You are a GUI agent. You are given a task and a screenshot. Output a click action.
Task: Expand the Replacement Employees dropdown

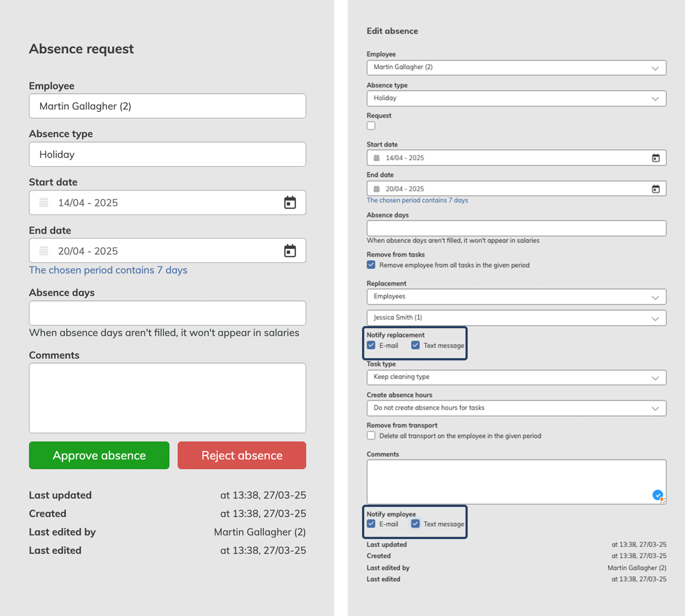coord(516,296)
